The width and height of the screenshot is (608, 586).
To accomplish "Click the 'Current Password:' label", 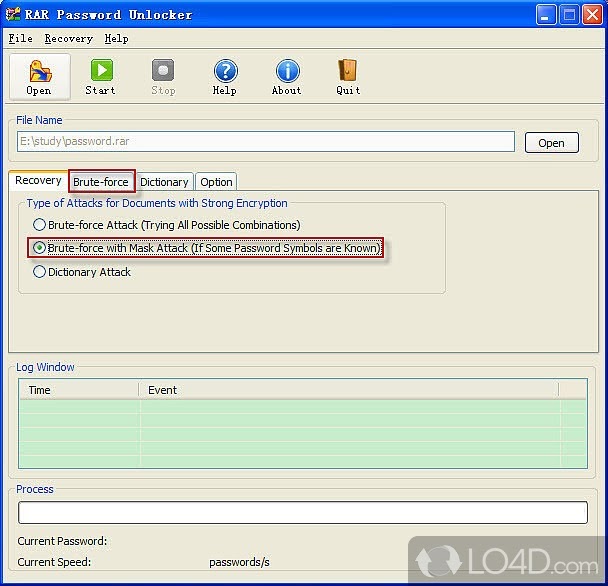I will [x=62, y=541].
